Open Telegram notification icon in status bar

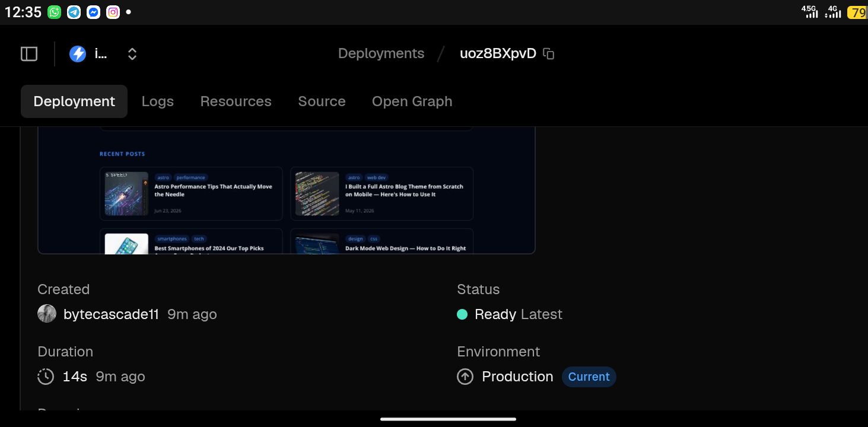74,12
